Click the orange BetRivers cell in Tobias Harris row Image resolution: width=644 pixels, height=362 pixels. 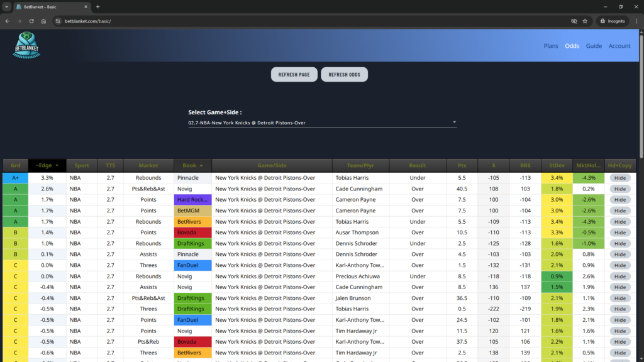192,222
